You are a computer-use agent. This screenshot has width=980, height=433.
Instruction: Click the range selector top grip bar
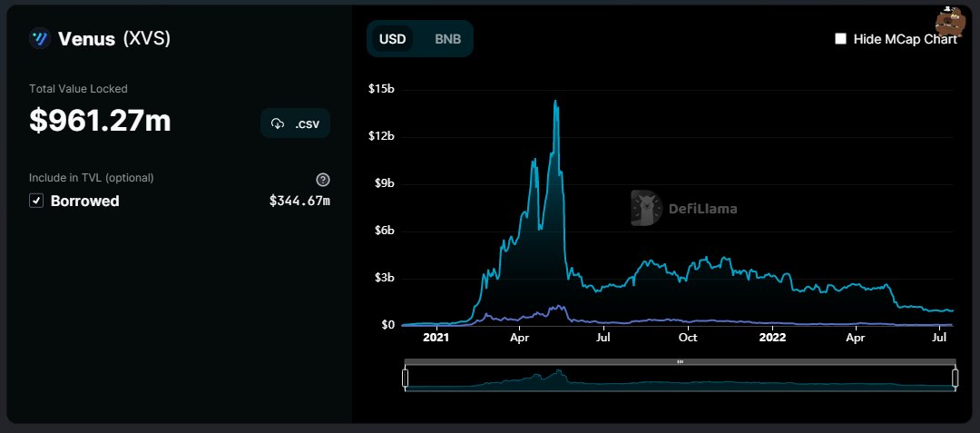680,361
